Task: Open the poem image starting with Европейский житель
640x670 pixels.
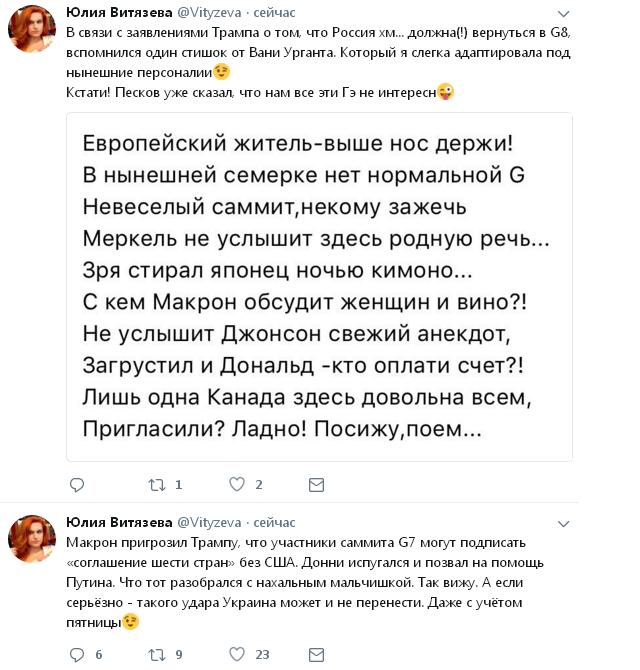Action: coord(319,287)
